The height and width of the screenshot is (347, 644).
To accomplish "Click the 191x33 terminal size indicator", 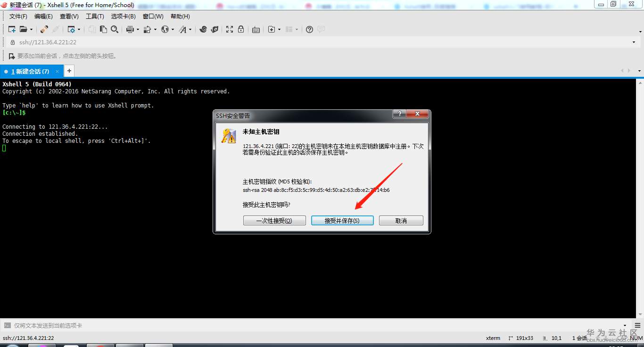I will 521,338.
